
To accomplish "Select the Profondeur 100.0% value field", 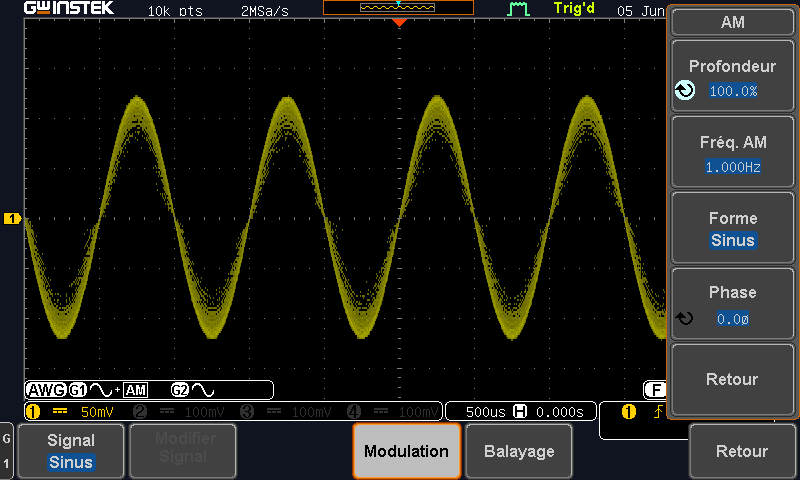I will point(733,91).
